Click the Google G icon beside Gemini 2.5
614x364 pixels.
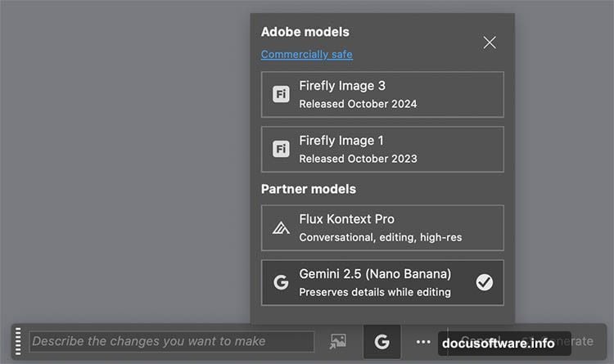click(281, 283)
